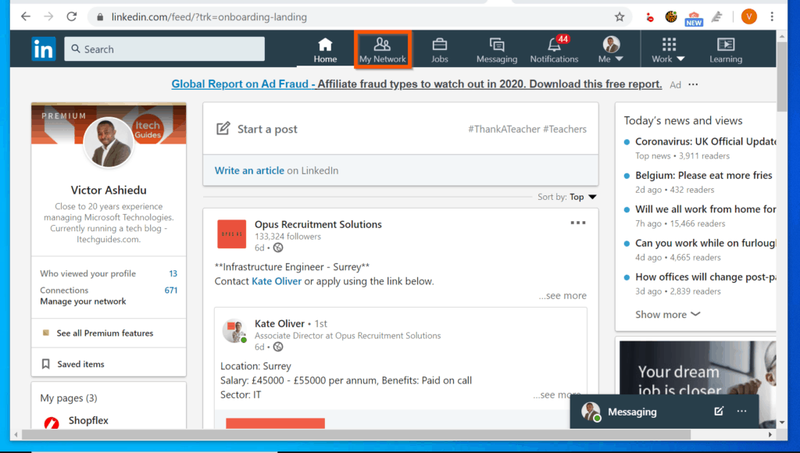Click the browser forward arrow

pos(48,17)
